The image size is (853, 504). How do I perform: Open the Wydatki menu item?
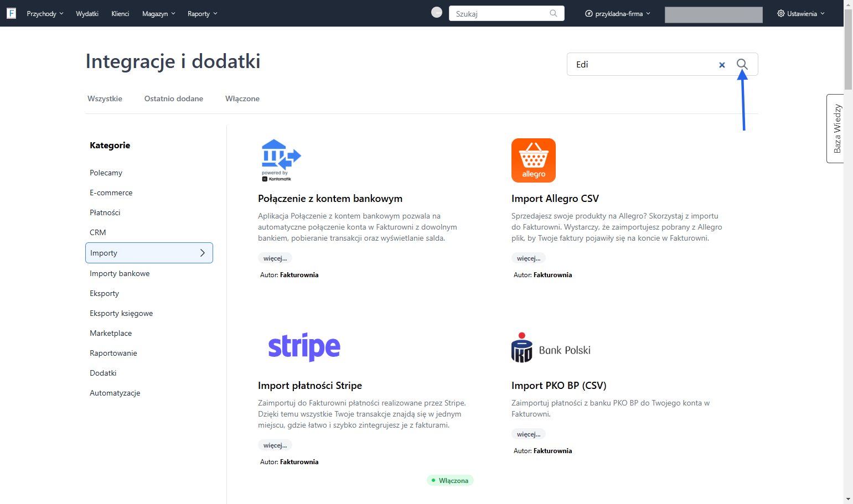click(87, 14)
